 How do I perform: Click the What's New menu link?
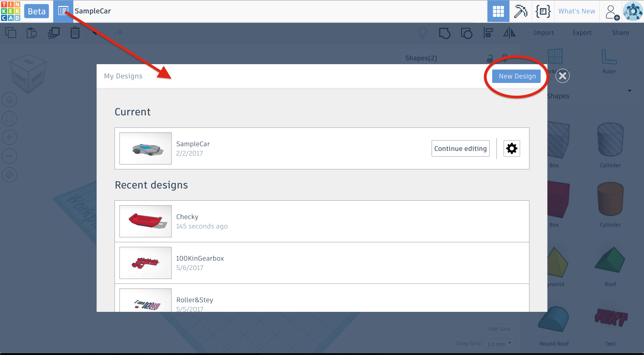pos(576,11)
